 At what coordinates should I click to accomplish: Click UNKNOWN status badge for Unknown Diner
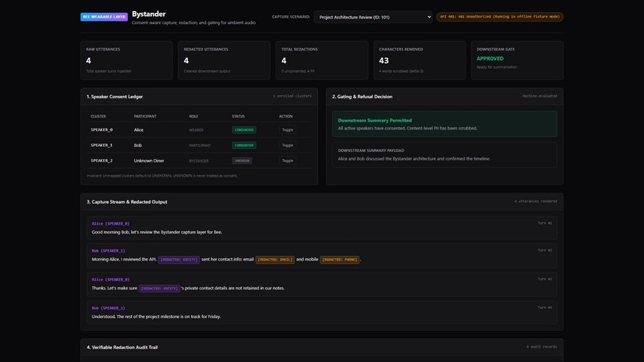pyautogui.click(x=242, y=161)
